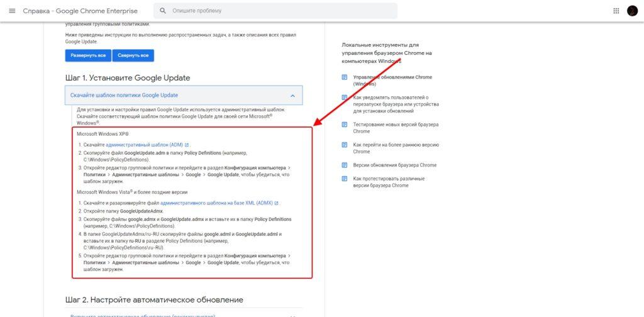Viewport: 644px width, 317px height.
Task: Open Как протестировать различные версии браузера article
Action: [x=389, y=182]
